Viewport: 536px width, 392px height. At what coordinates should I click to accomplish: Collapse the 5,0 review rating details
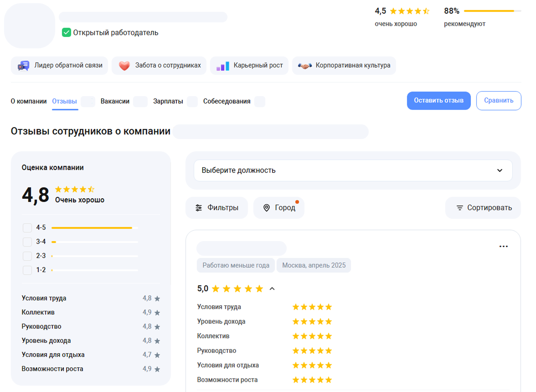pyautogui.click(x=272, y=289)
